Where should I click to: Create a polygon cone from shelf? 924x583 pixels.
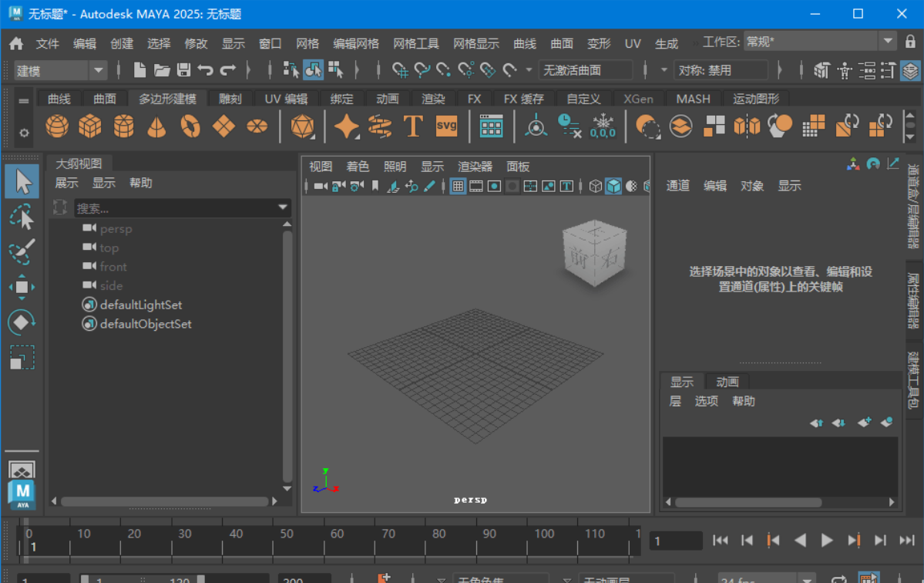click(156, 126)
